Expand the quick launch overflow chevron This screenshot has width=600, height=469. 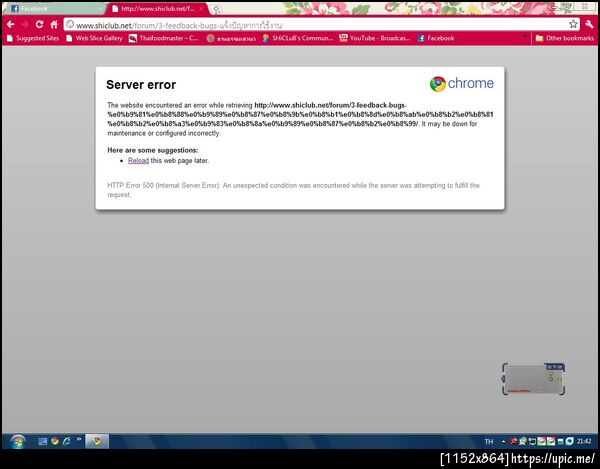(79, 440)
